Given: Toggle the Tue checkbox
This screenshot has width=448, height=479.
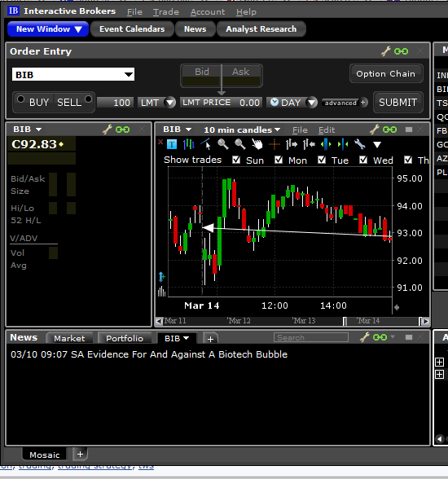Looking at the screenshot, I should tap(322, 160).
